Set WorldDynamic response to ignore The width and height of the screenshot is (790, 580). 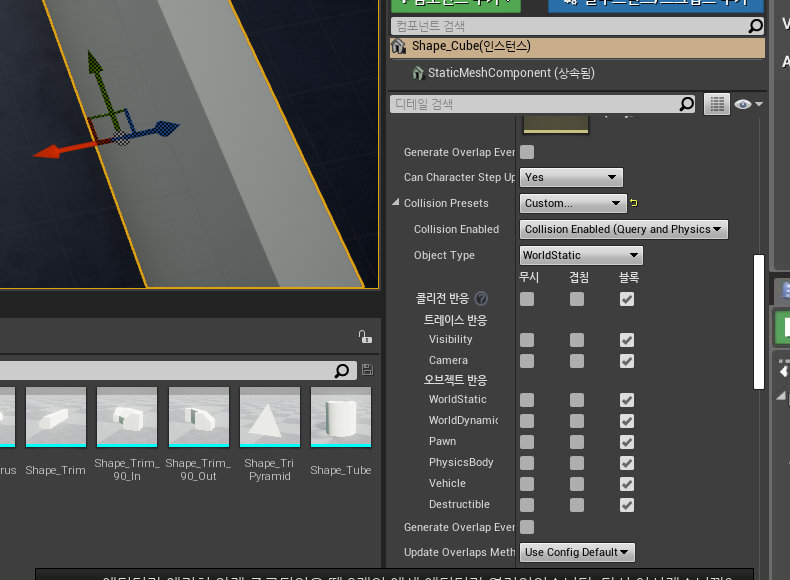click(x=527, y=421)
